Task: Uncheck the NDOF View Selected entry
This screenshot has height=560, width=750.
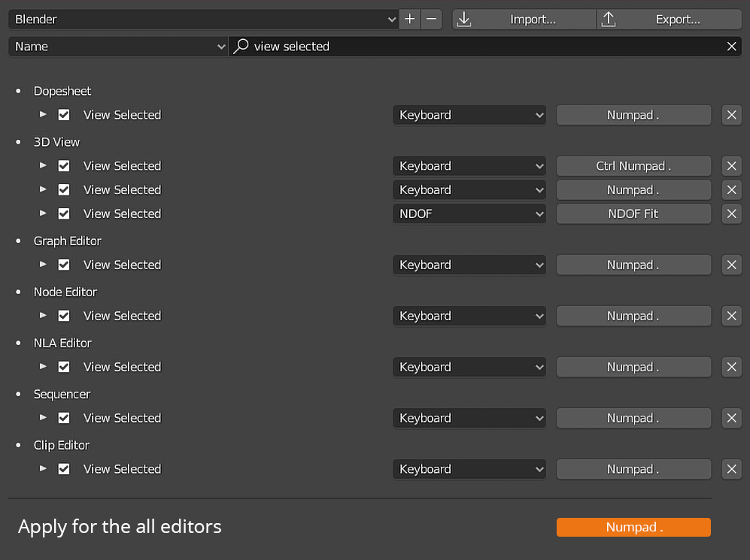Action: click(x=64, y=213)
